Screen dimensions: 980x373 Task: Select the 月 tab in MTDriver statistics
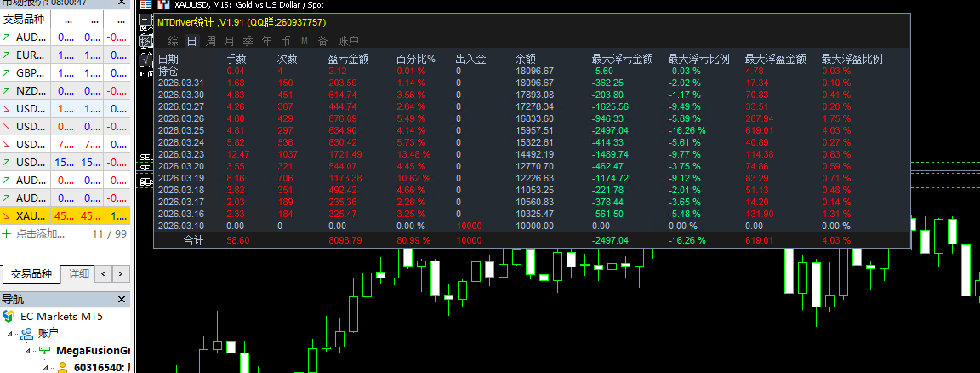coord(228,41)
